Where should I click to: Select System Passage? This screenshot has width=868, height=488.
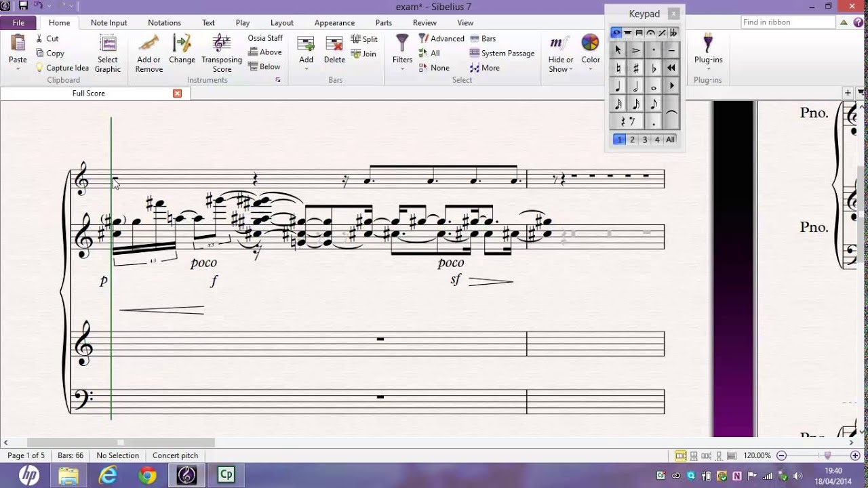tap(502, 54)
